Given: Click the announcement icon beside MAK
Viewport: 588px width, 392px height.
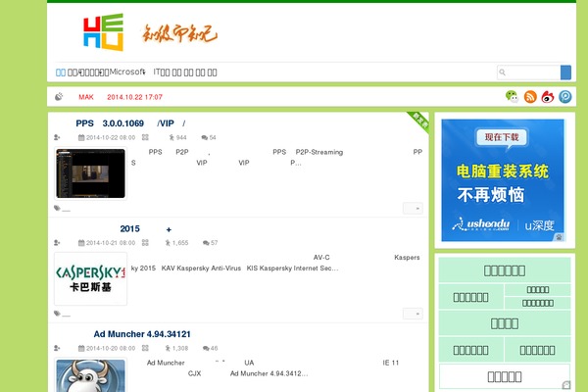Looking at the screenshot, I should 59,97.
